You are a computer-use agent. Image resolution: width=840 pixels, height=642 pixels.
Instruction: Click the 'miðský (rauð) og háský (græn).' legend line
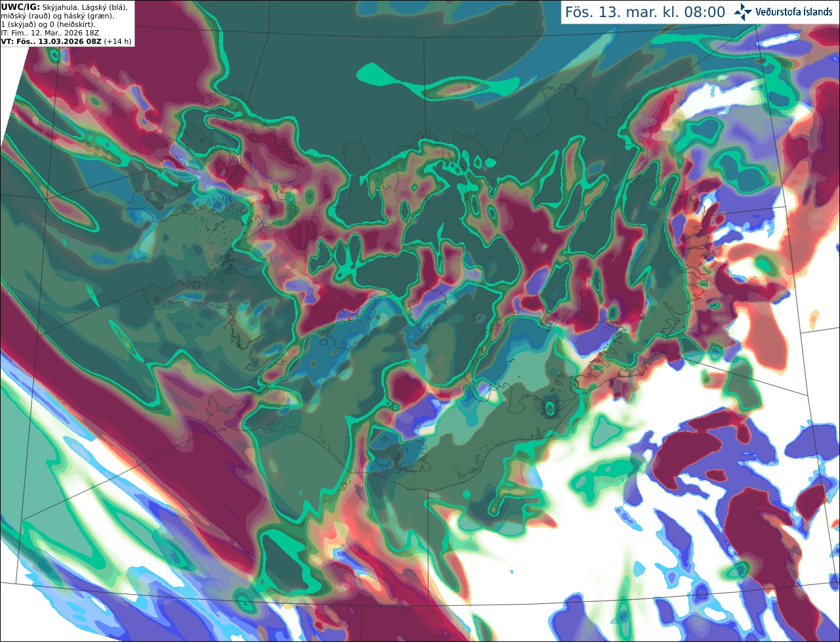[57, 16]
